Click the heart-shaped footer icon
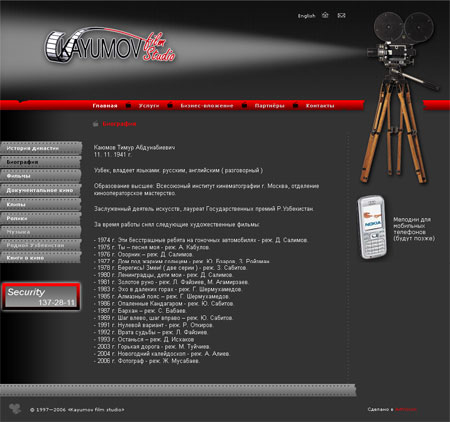 click(15, 408)
